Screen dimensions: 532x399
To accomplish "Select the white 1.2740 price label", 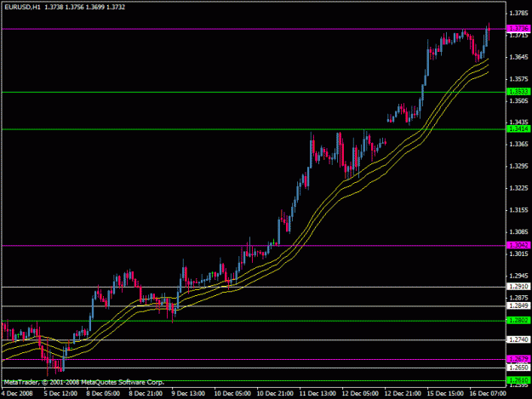I will coord(518,339).
